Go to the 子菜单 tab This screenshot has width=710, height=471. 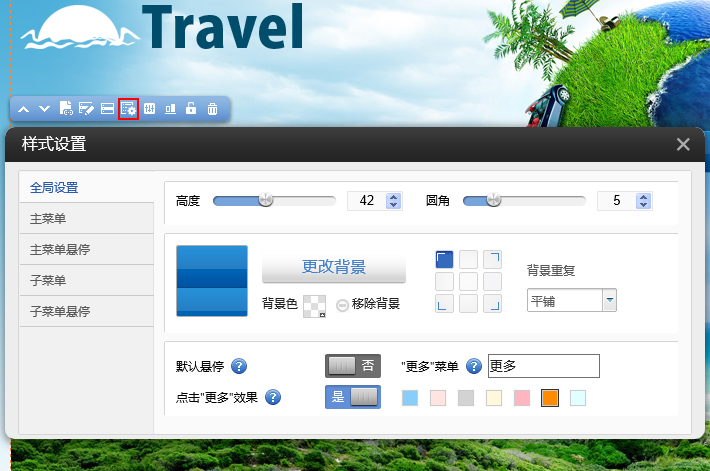[86, 280]
